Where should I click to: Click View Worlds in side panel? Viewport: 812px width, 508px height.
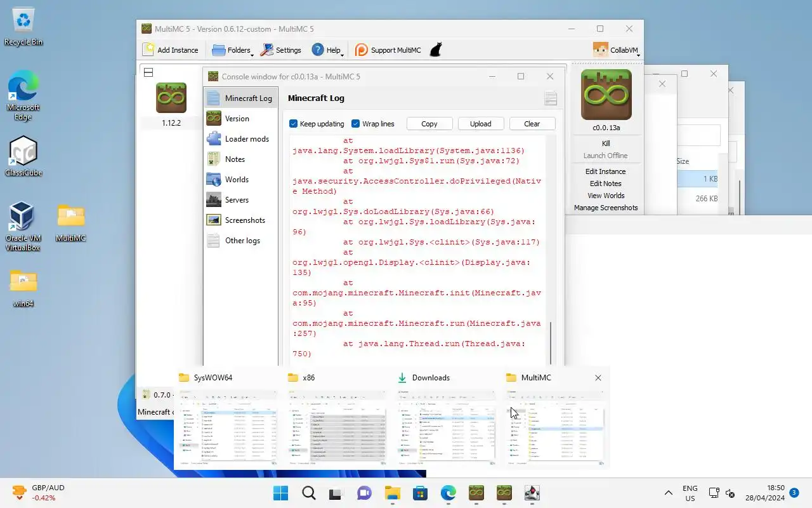pos(606,196)
